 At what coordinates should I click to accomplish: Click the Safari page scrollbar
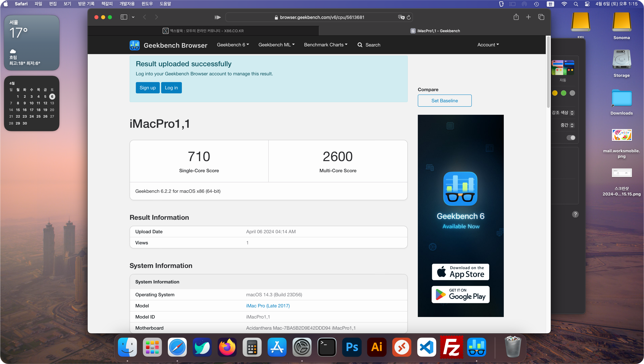pos(548,72)
